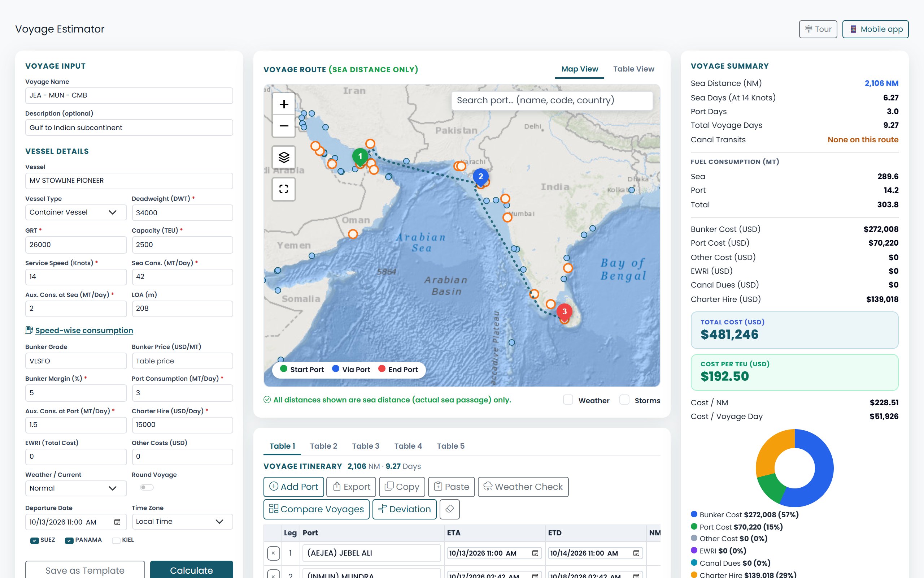Click the Bunker Grade VLSFO field
This screenshot has height=578, width=924.
pyautogui.click(x=75, y=361)
